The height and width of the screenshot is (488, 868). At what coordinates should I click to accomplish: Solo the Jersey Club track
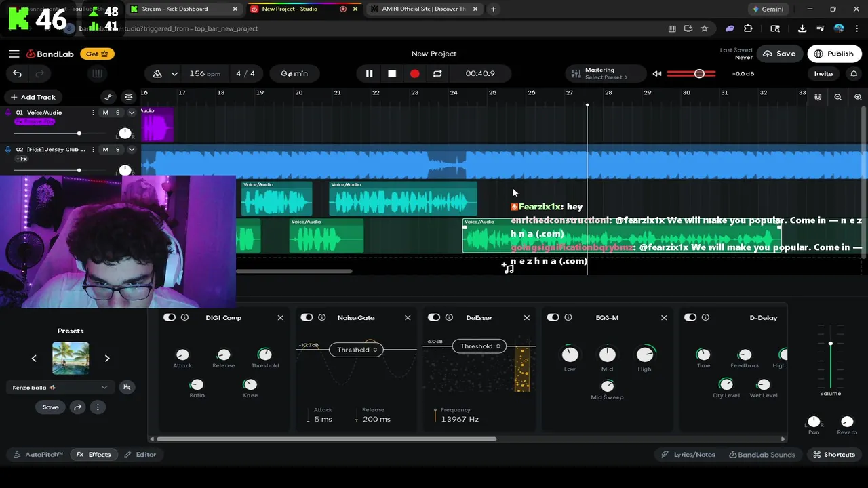coord(117,149)
